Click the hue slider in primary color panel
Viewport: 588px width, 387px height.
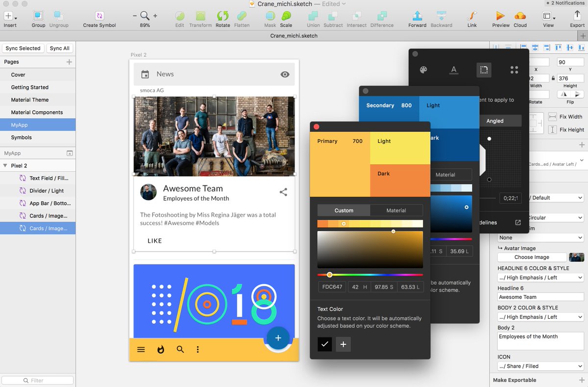[370, 275]
